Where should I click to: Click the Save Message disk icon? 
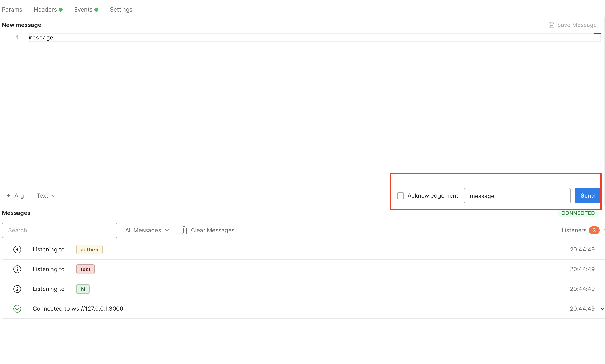point(551,25)
